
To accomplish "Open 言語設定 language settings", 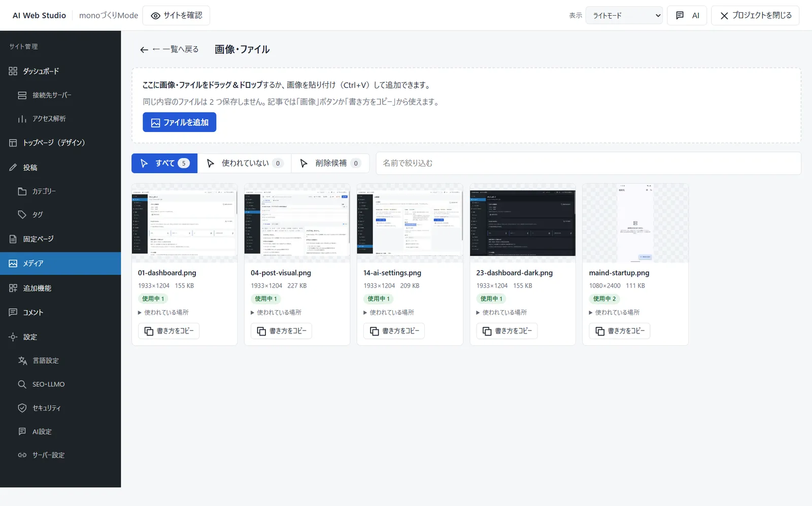I will coord(60,361).
